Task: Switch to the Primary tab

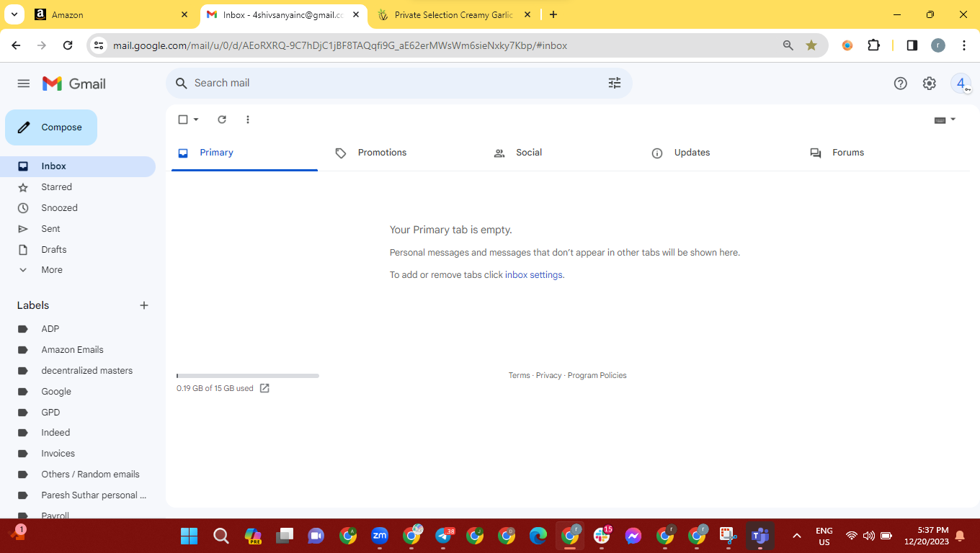Action: click(x=244, y=153)
